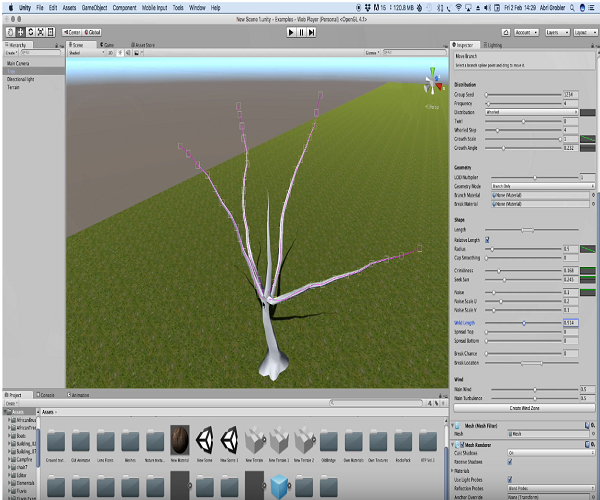Open the Window menu
The image size is (600, 500).
pos(197,8)
